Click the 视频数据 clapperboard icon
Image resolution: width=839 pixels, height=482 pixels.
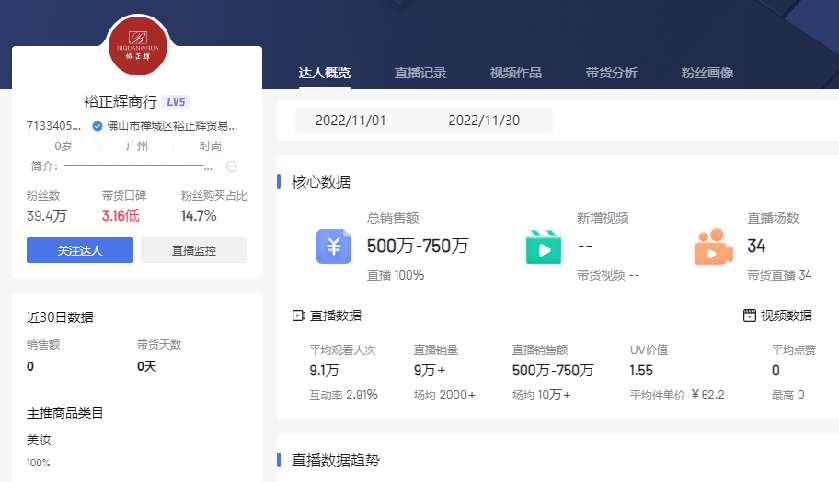pos(750,316)
